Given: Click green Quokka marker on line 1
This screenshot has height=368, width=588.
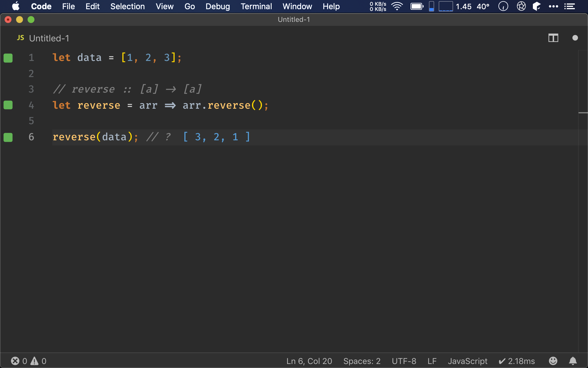Looking at the screenshot, I should coord(8,58).
